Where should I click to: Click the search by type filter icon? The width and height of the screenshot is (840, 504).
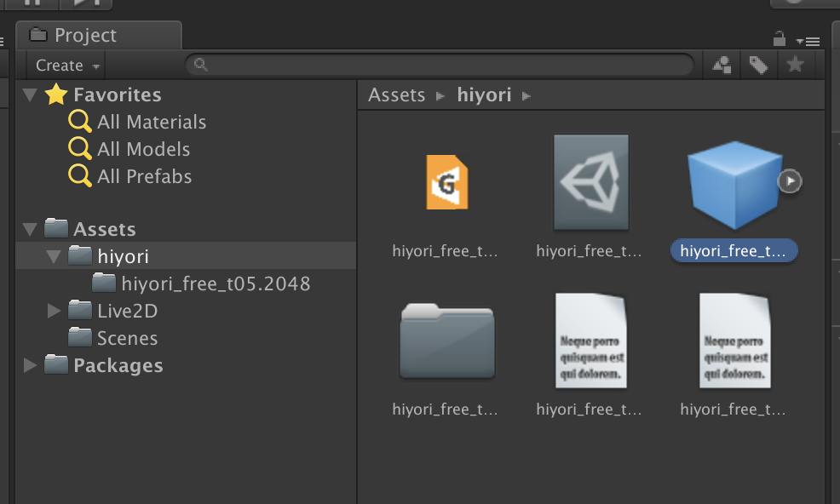point(722,65)
